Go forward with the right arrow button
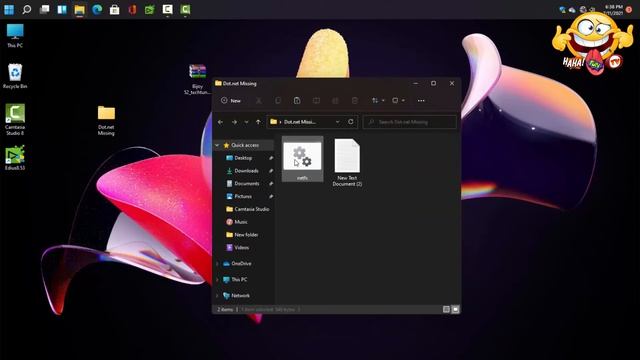The height and width of the screenshot is (360, 640). (x=234, y=122)
